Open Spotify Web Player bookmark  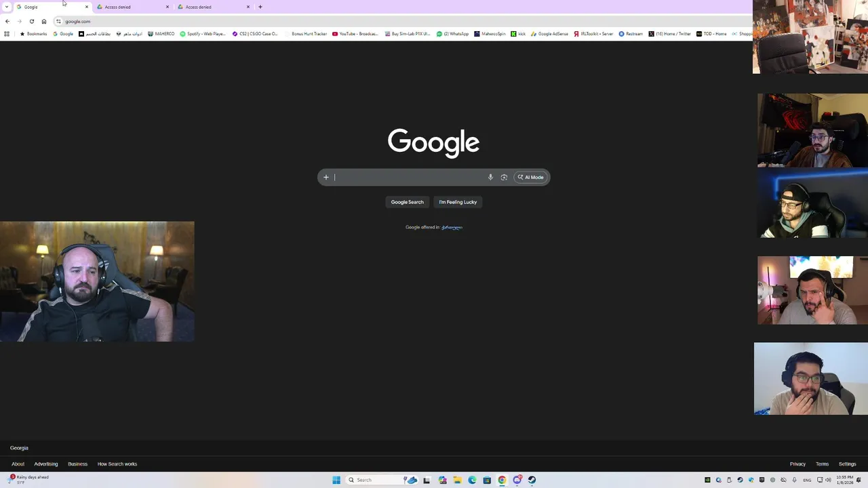203,34
